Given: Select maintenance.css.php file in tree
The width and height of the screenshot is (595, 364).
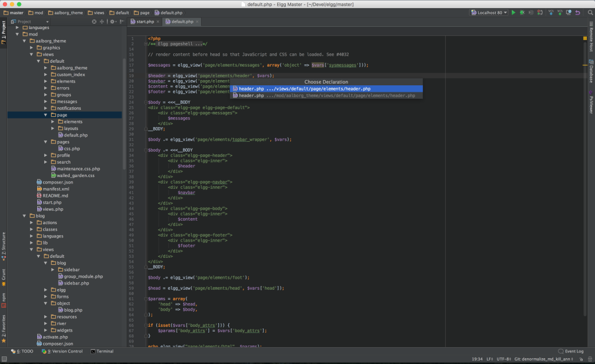Looking at the screenshot, I should click(x=75, y=169).
